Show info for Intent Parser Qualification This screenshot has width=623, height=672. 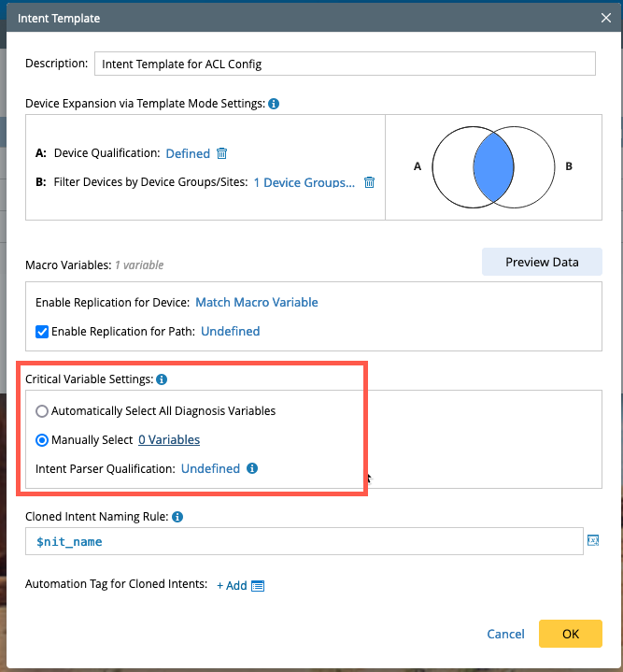(x=252, y=468)
